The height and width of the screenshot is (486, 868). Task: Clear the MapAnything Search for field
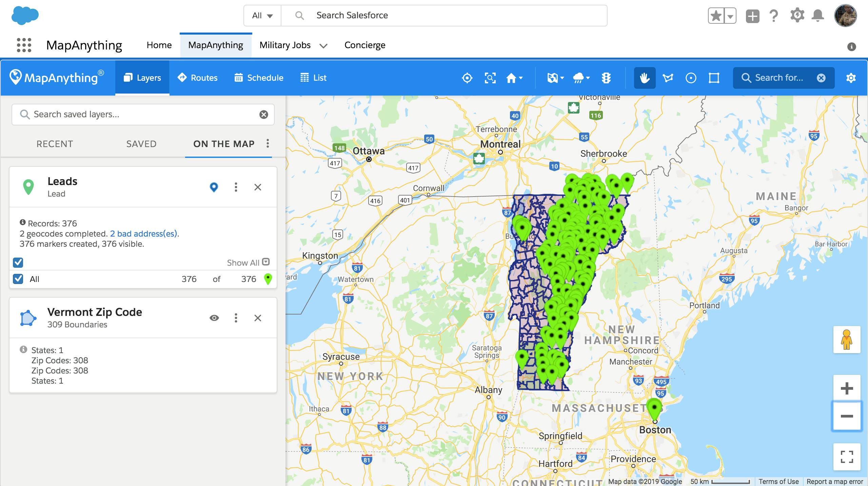coord(821,78)
